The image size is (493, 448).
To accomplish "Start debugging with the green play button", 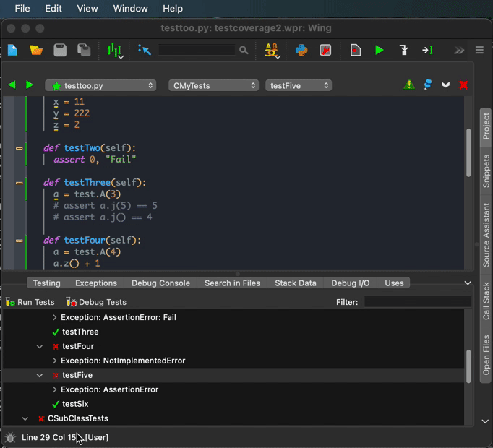I will (380, 50).
